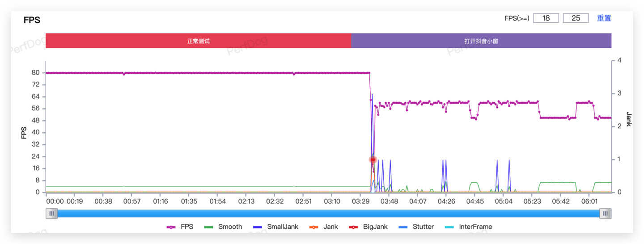The width and height of the screenshot is (644, 244).
Task: Click the left zoom slider handle
Action: pos(51,214)
